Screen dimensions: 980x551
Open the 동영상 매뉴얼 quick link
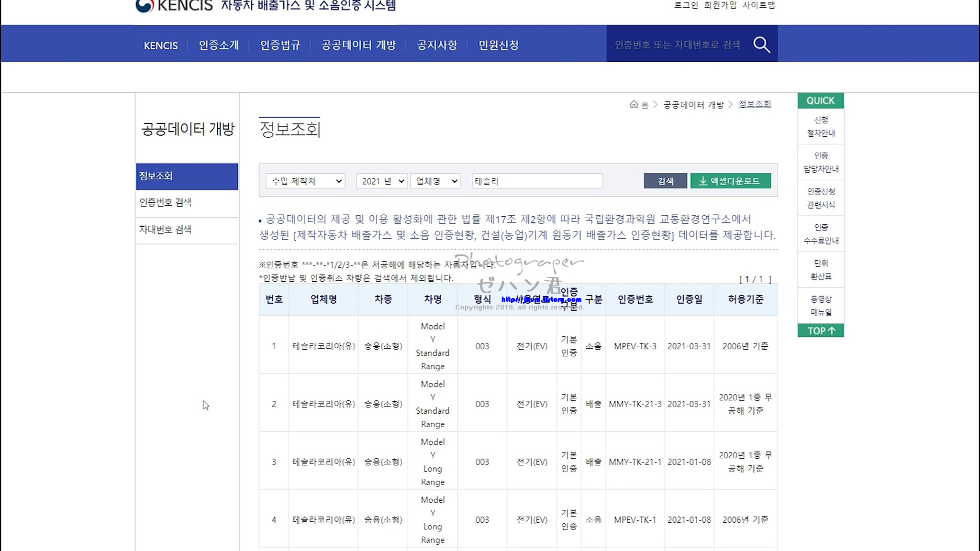(821, 306)
